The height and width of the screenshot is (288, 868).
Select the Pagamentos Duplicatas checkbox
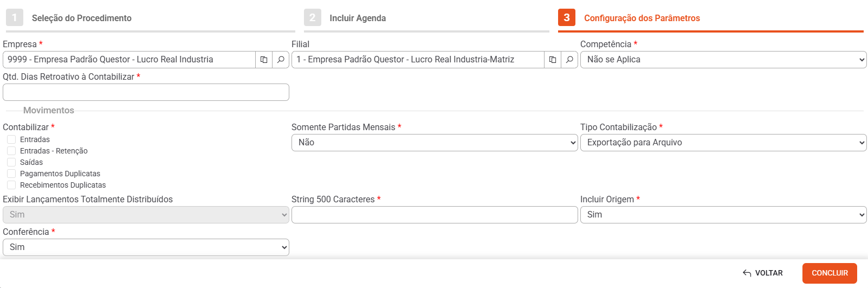pos(11,174)
